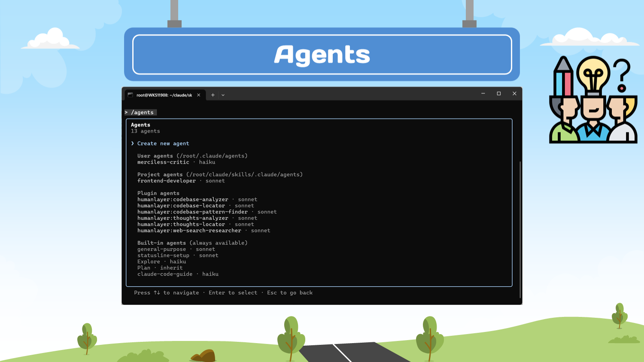Pick humanlayer:codebase-analyzer plugin agent

183,199
